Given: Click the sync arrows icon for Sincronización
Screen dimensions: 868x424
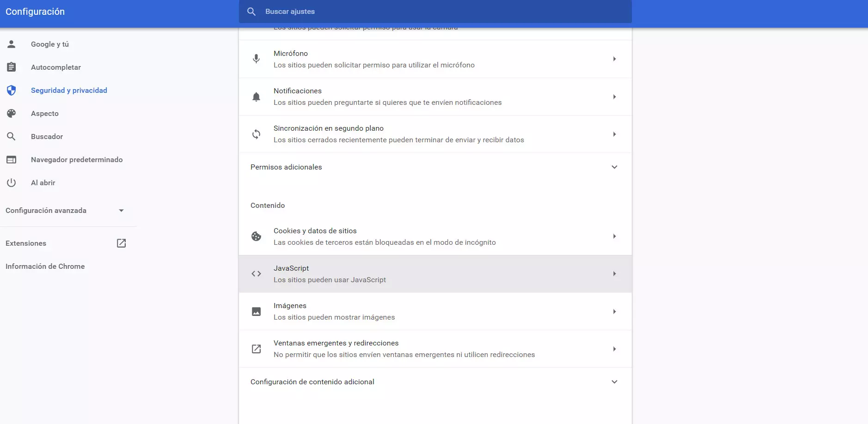Looking at the screenshot, I should point(257,134).
